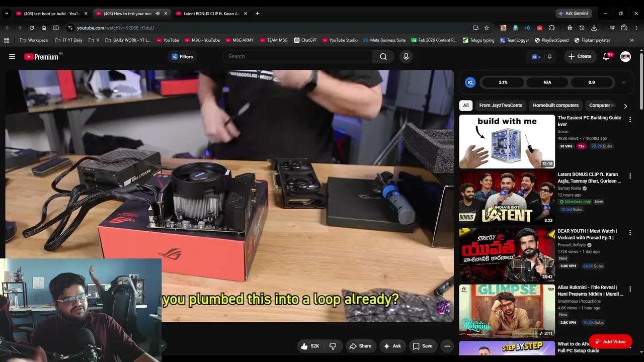Mute the playing tab via speaker icon
This screenshot has width=644, height=362.
click(157, 14)
